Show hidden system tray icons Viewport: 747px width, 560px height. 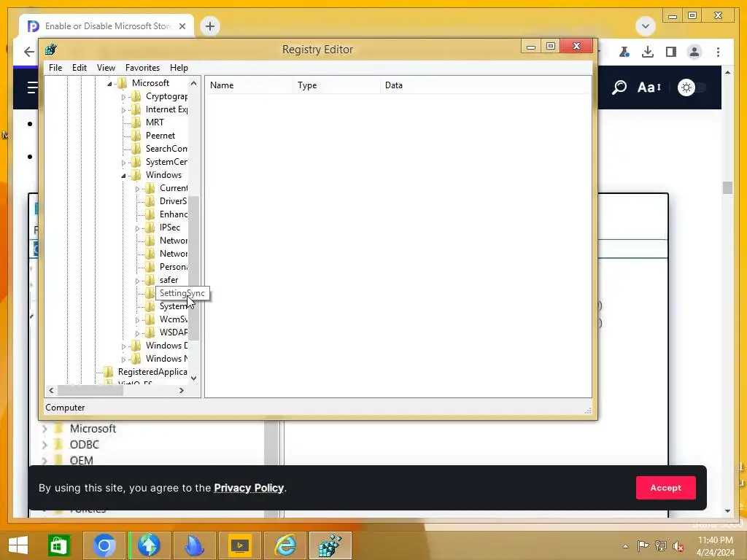click(625, 546)
